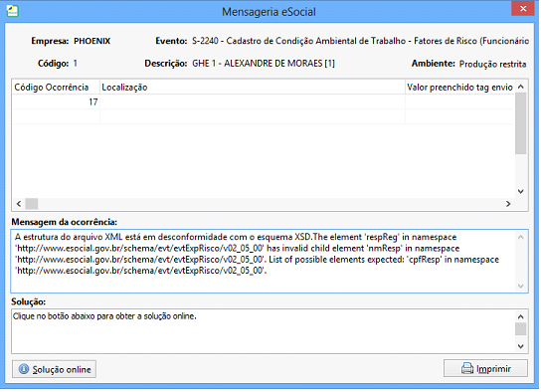Click the empty Localização cell in row 17
The image size is (541, 392).
[253, 102]
